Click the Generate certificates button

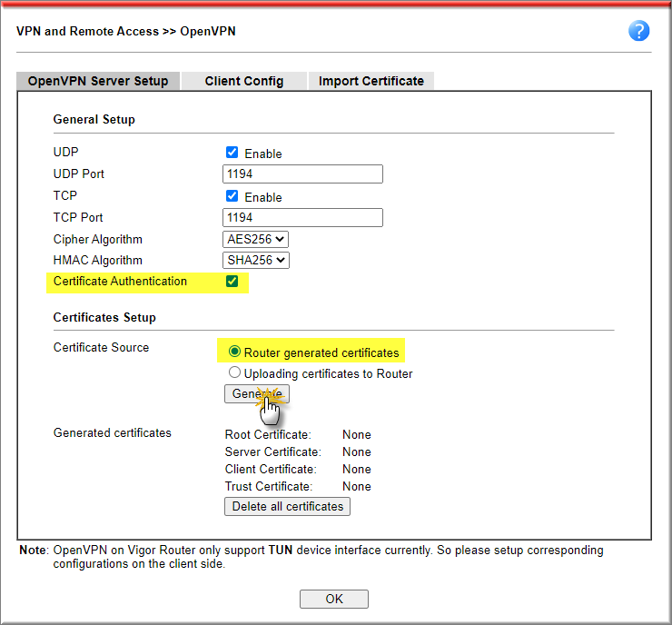tap(257, 393)
